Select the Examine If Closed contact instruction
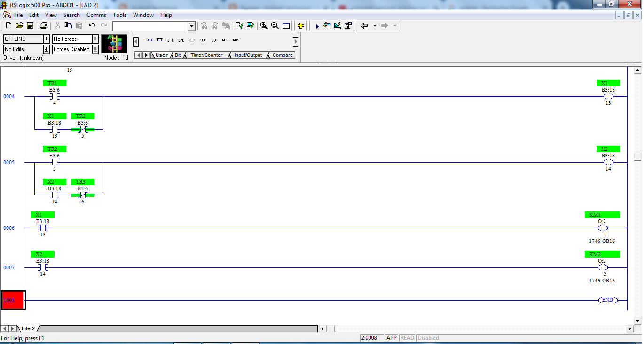 point(171,40)
